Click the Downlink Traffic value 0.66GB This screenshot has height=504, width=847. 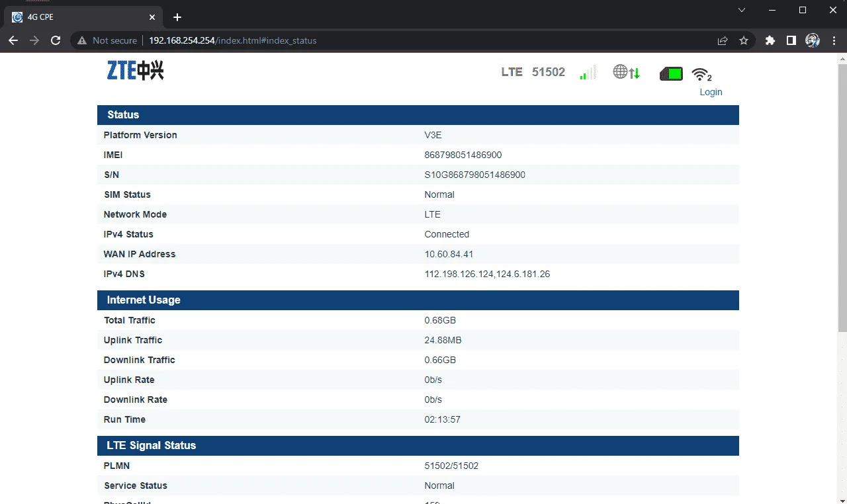(x=440, y=360)
